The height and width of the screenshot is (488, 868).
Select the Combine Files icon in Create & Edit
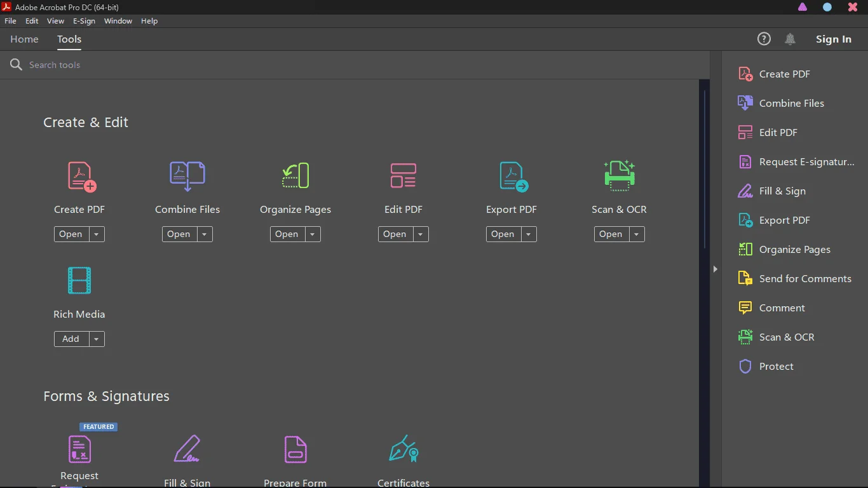[187, 177]
